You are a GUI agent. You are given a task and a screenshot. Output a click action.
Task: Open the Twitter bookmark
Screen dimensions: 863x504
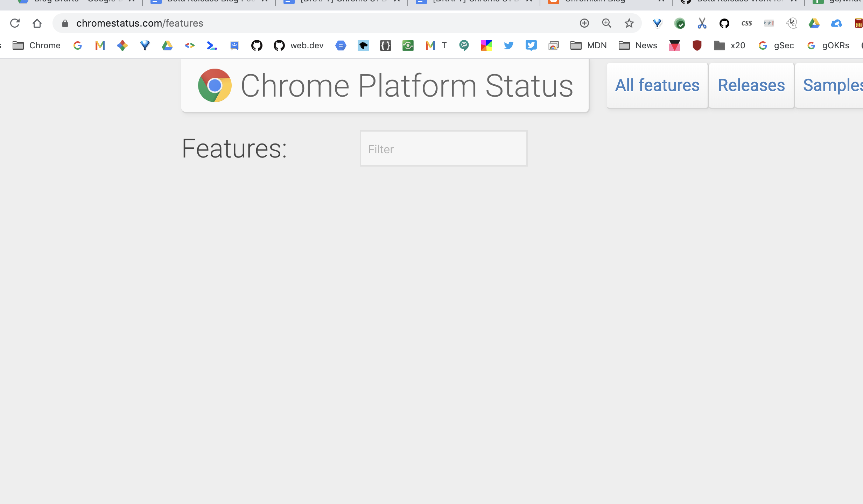[x=508, y=45]
